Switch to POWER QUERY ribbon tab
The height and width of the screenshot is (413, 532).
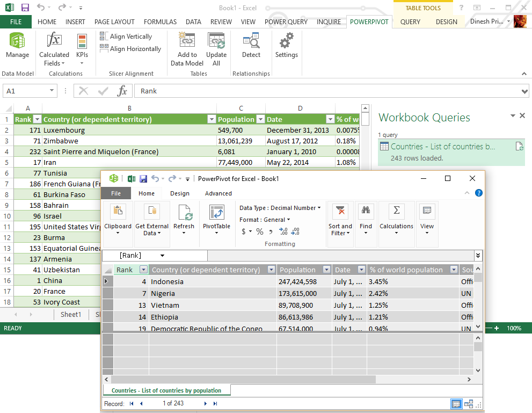click(x=286, y=21)
